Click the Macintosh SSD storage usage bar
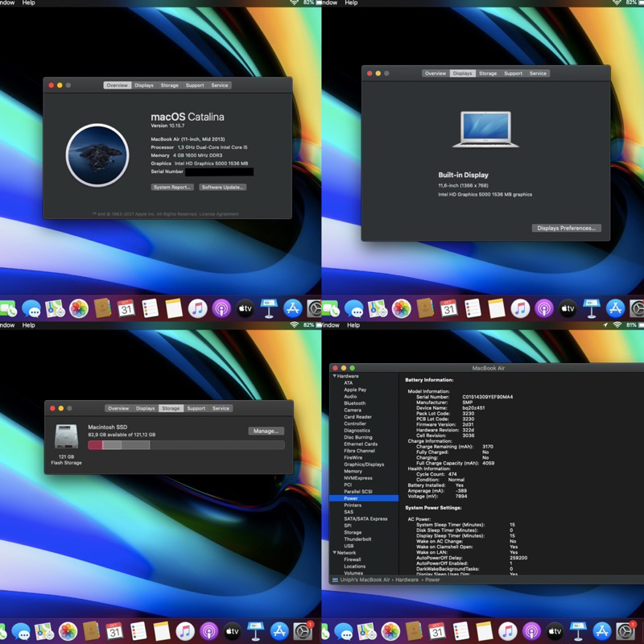The width and height of the screenshot is (644, 644). pyautogui.click(x=186, y=444)
